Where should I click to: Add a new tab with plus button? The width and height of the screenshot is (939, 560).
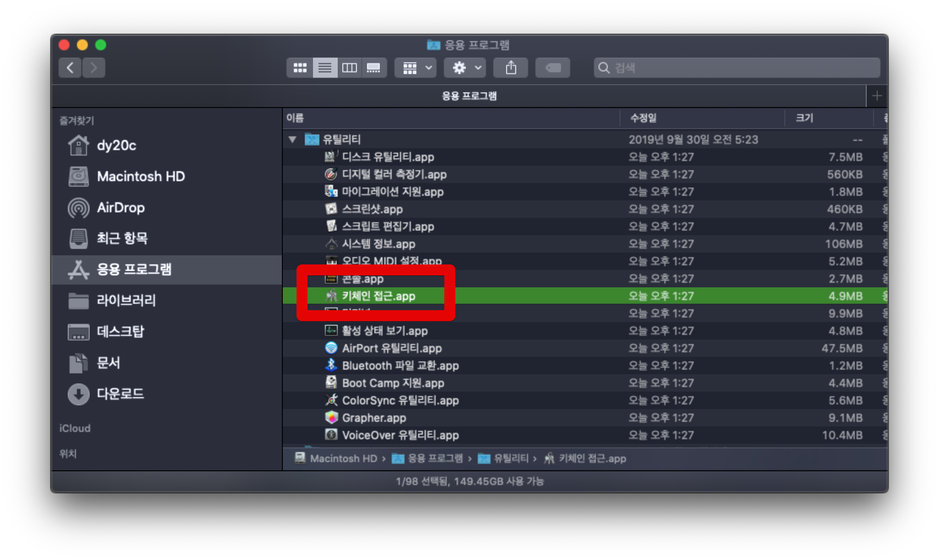pos(877,96)
